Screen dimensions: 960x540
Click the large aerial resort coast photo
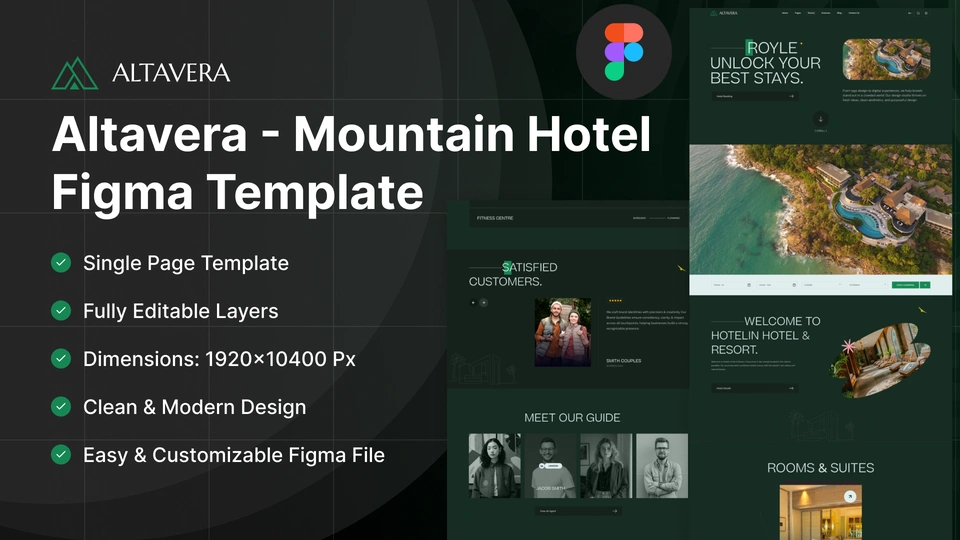821,209
